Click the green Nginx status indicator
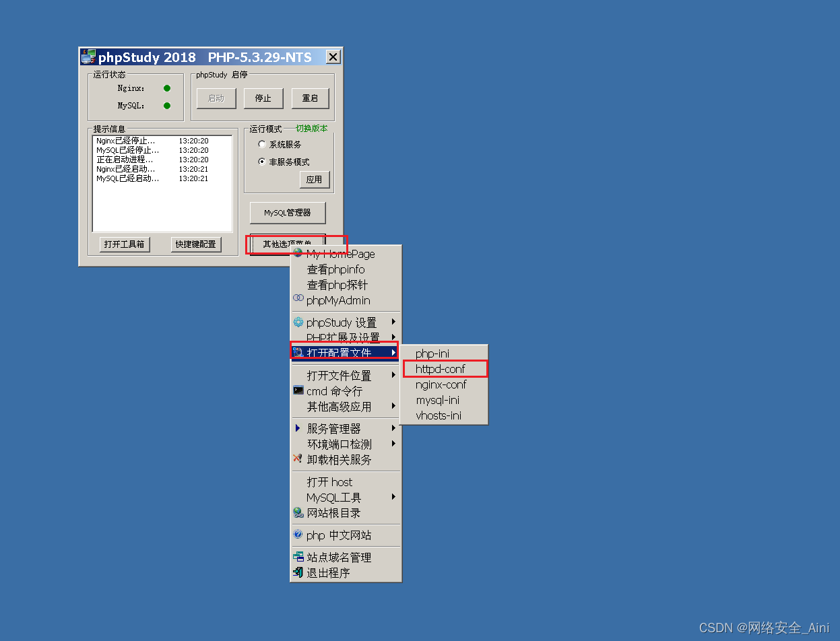The width and height of the screenshot is (840, 641). (167, 88)
